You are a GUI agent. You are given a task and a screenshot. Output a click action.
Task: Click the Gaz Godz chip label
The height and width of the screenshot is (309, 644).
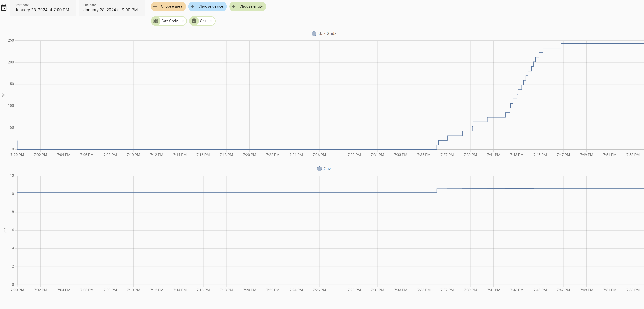(170, 21)
